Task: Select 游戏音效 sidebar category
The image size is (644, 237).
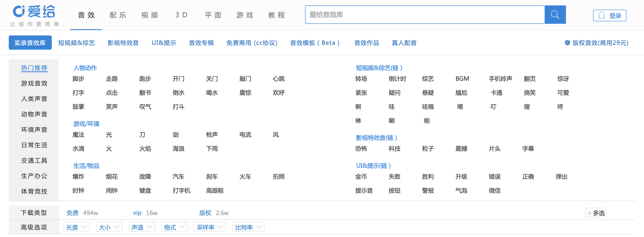Action: (x=34, y=83)
